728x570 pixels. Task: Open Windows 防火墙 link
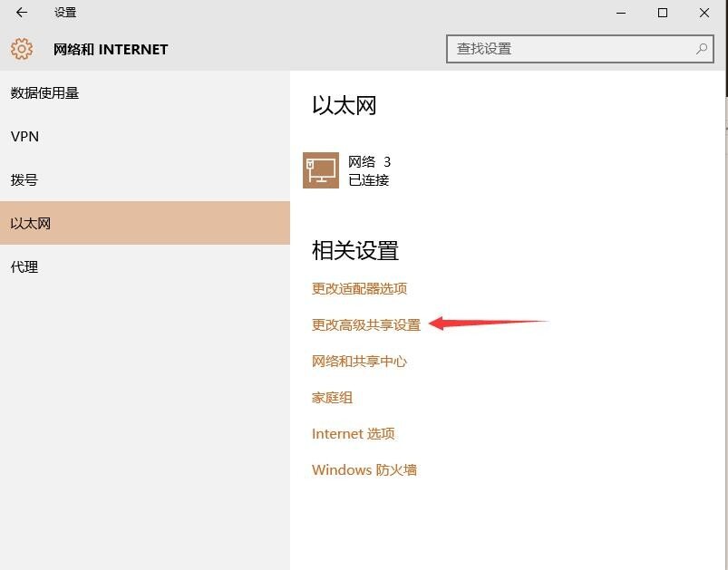pyautogui.click(x=364, y=469)
